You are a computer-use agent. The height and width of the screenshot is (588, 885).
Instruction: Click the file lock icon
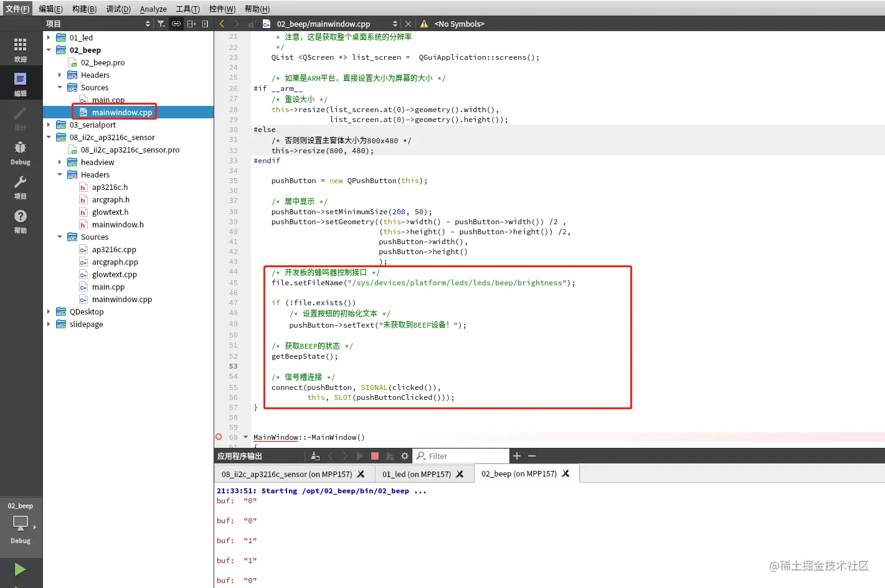tap(252, 24)
